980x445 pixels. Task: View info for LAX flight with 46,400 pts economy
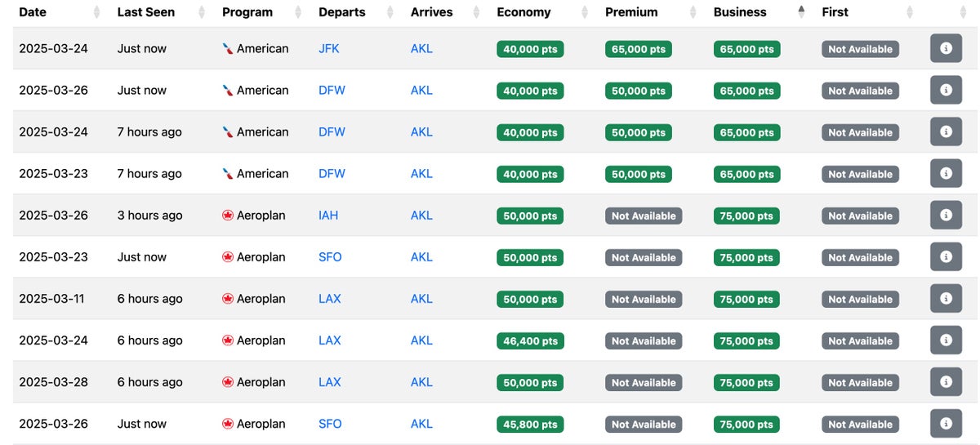click(946, 340)
